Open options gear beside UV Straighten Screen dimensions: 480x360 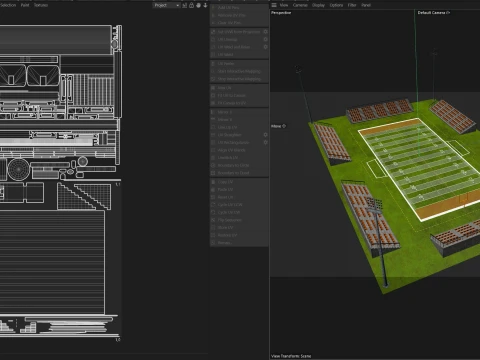coord(265,135)
